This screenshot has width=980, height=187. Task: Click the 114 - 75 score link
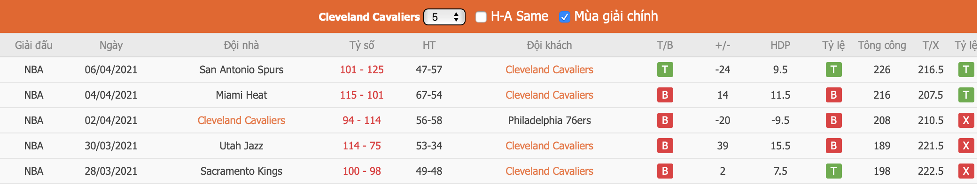click(362, 146)
